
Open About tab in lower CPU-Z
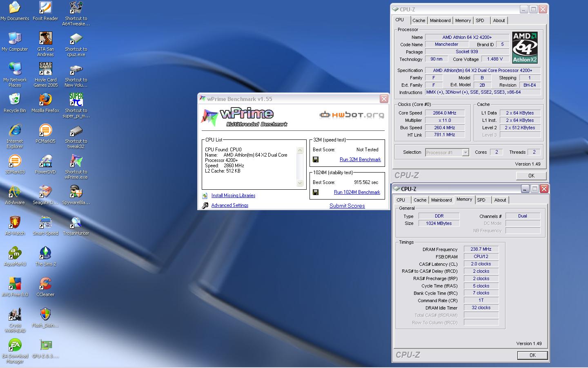[x=500, y=200]
